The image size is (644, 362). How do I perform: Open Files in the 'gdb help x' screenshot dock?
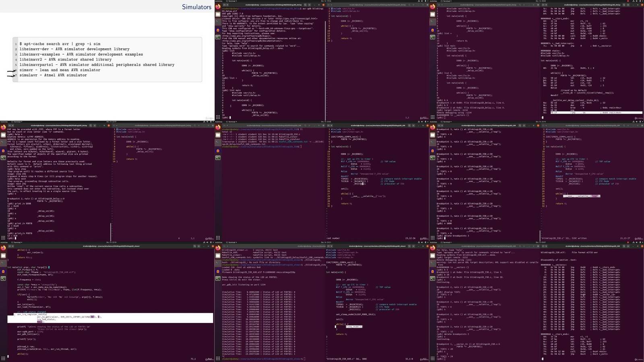[x=3, y=135]
